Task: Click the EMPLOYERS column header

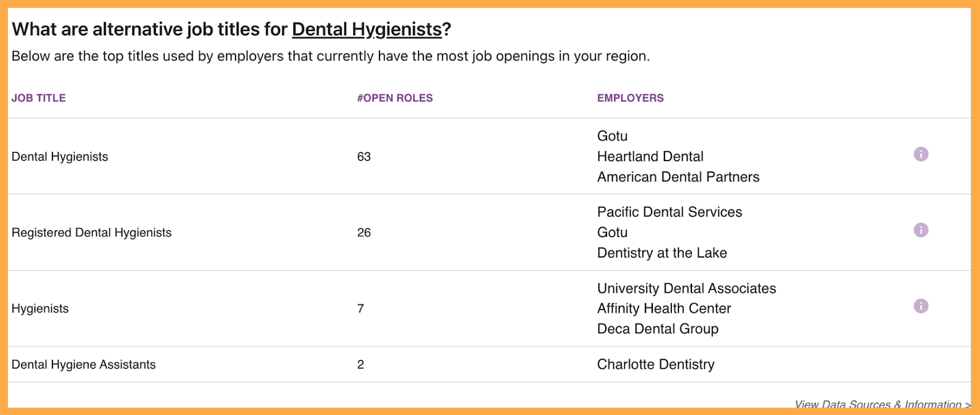Action: point(630,98)
